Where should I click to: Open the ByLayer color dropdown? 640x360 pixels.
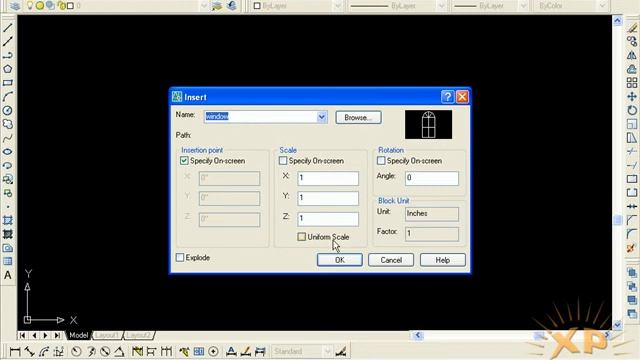click(x=338, y=6)
